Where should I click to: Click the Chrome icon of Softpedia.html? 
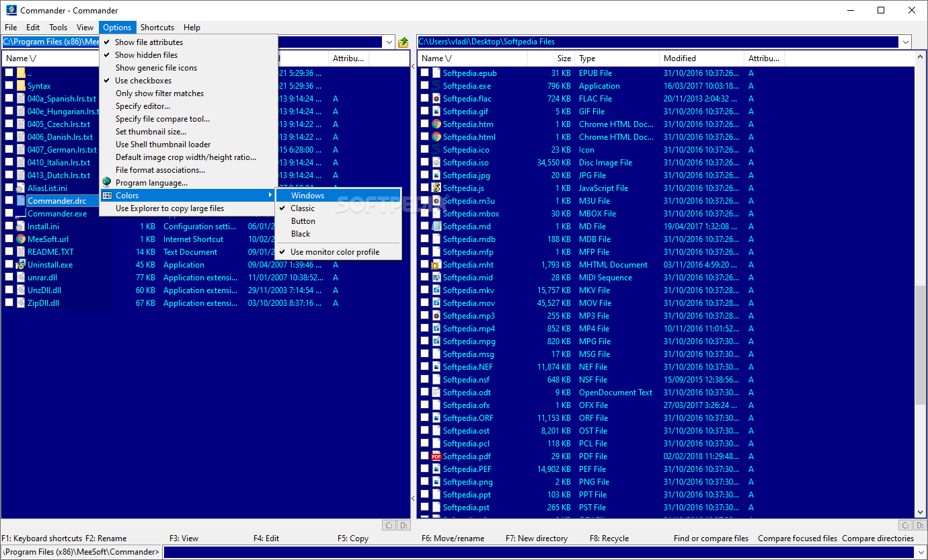coord(436,137)
